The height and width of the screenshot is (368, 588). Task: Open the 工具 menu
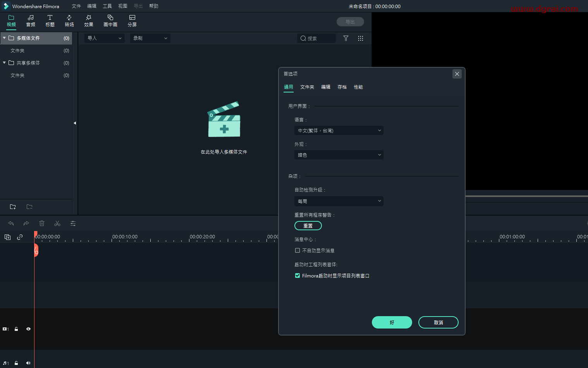[x=107, y=6]
